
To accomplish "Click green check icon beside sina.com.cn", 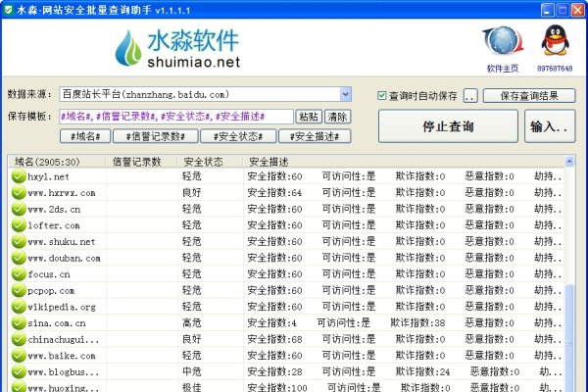I will (19, 323).
